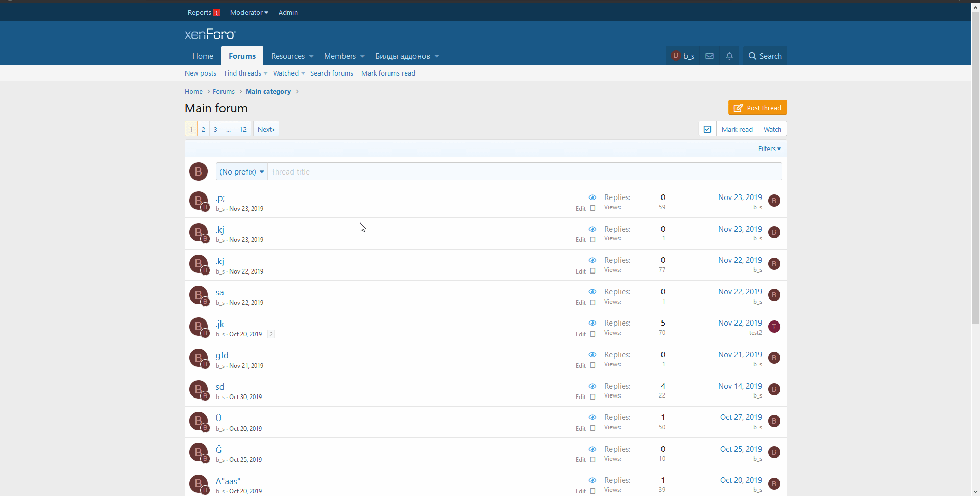Click the vertical scrollbar thumb
980x496 pixels.
[975, 168]
